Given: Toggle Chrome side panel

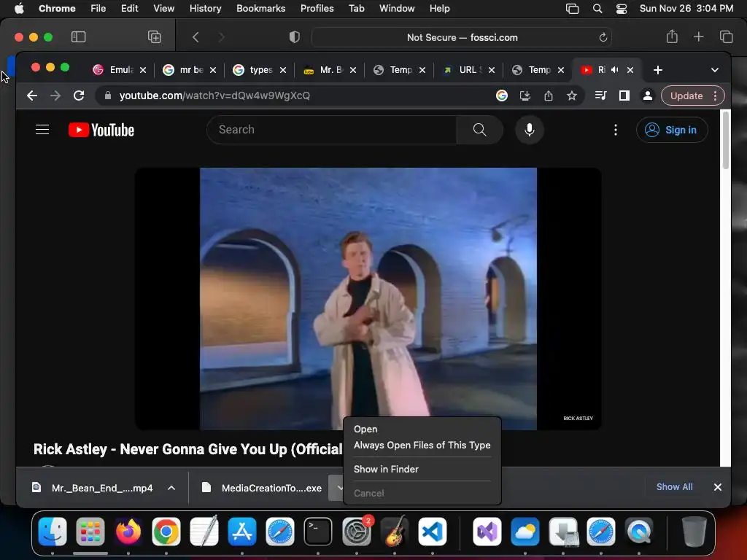Looking at the screenshot, I should point(624,96).
